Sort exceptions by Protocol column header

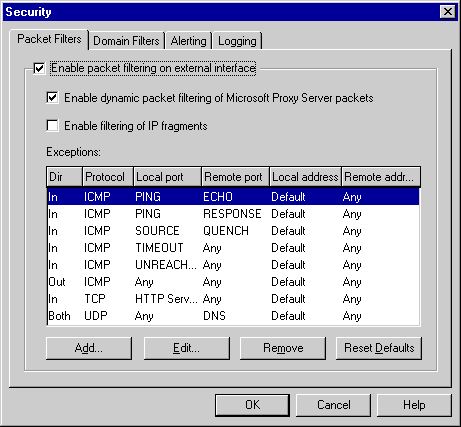[x=108, y=177]
